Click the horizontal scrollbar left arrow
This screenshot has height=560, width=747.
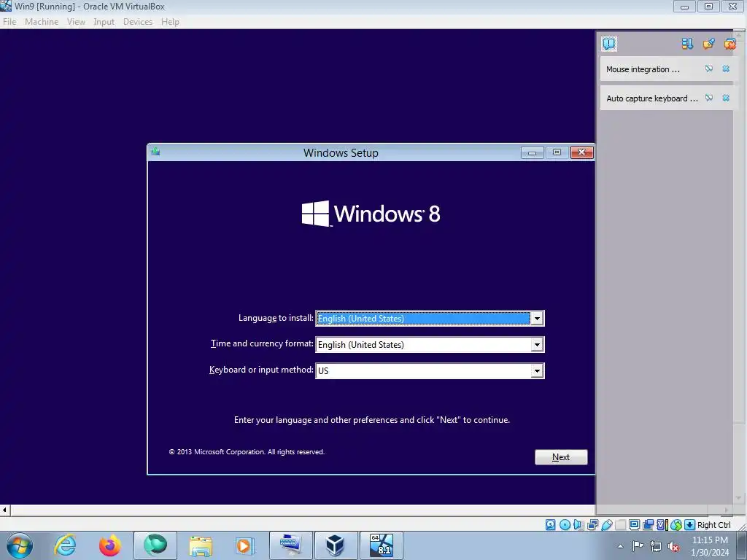point(5,510)
